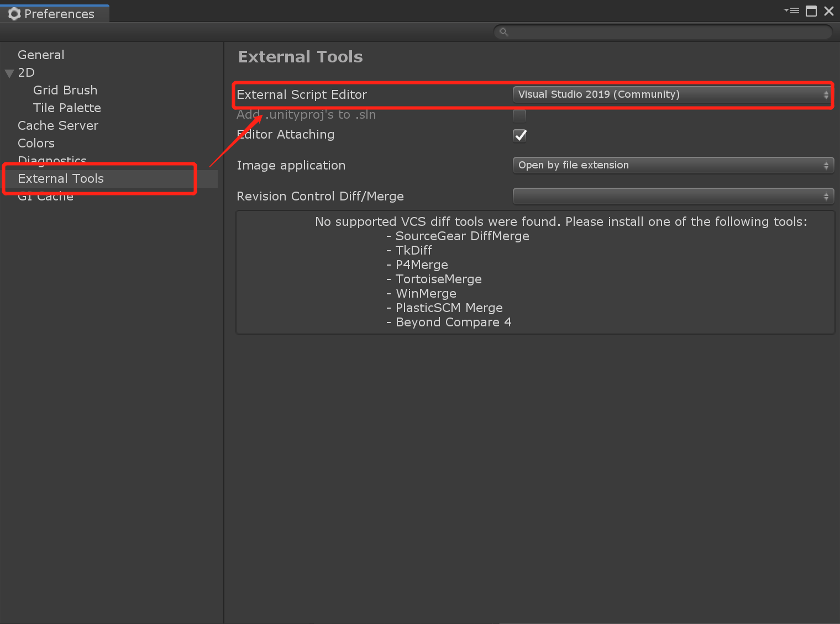
Task: Collapse the 2D section triangle
Action: point(9,72)
